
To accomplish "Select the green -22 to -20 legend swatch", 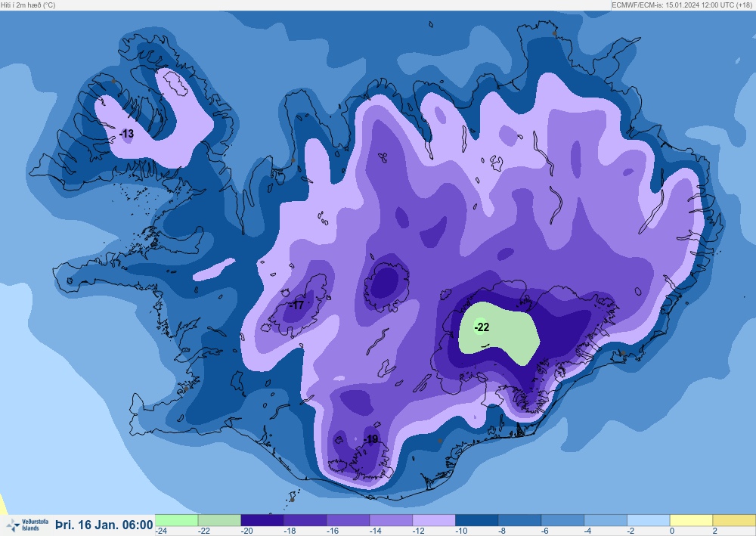I will coord(219,520).
